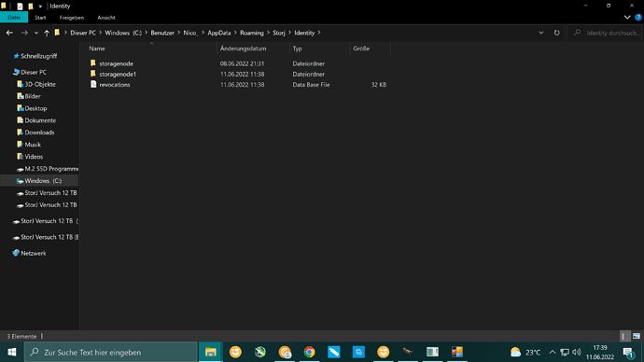Click taskbar search box
Viewport: 644px width, 362px height.
coord(110,352)
